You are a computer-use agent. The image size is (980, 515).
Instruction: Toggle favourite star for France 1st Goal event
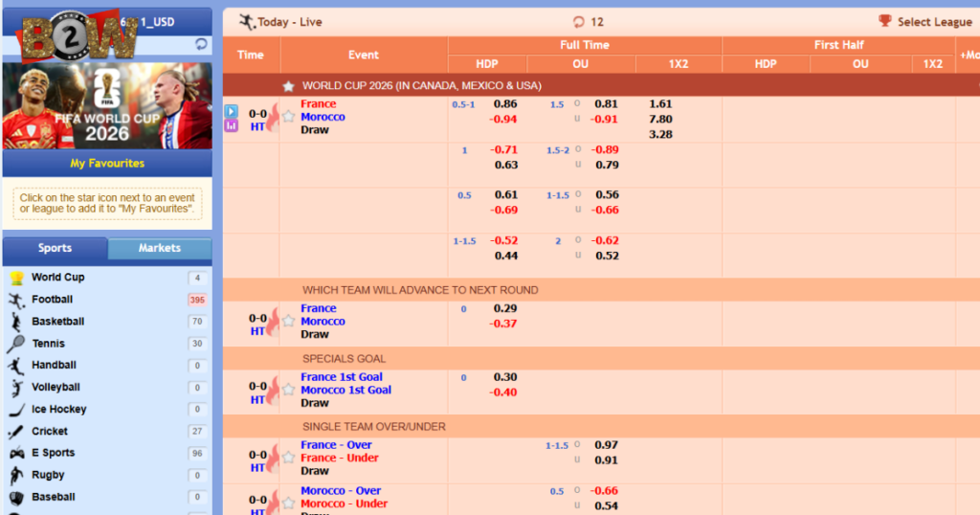point(288,390)
